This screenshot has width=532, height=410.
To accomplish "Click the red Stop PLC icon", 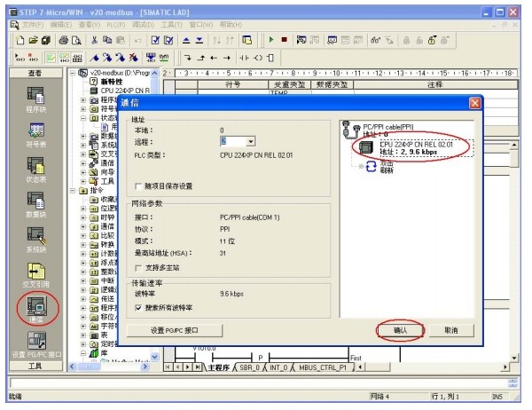I will tap(285, 40).
